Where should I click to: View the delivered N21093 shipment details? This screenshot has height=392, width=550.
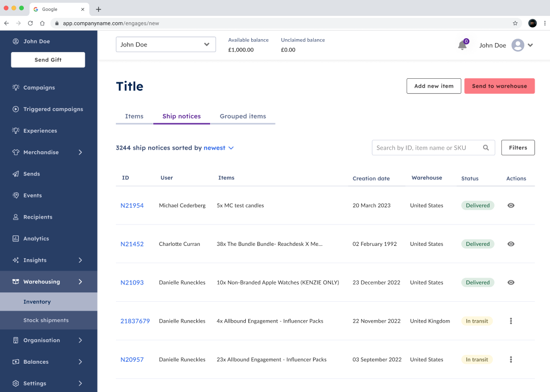coord(510,282)
